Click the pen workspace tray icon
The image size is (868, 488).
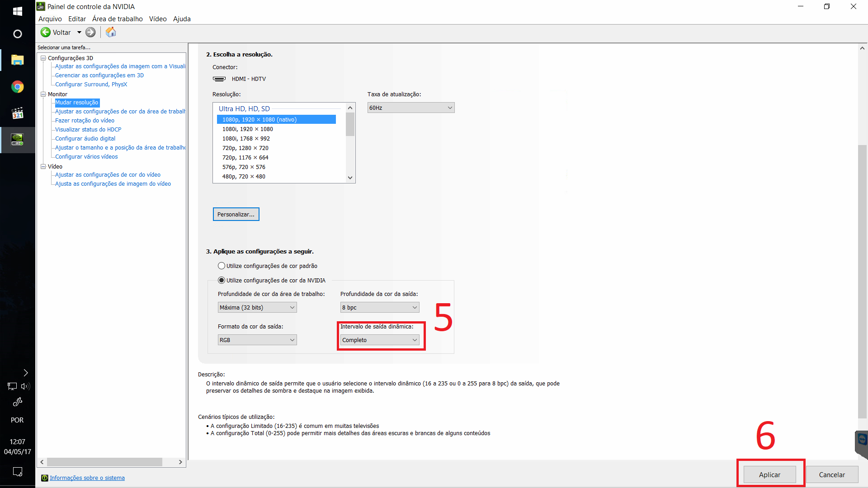[18, 402]
